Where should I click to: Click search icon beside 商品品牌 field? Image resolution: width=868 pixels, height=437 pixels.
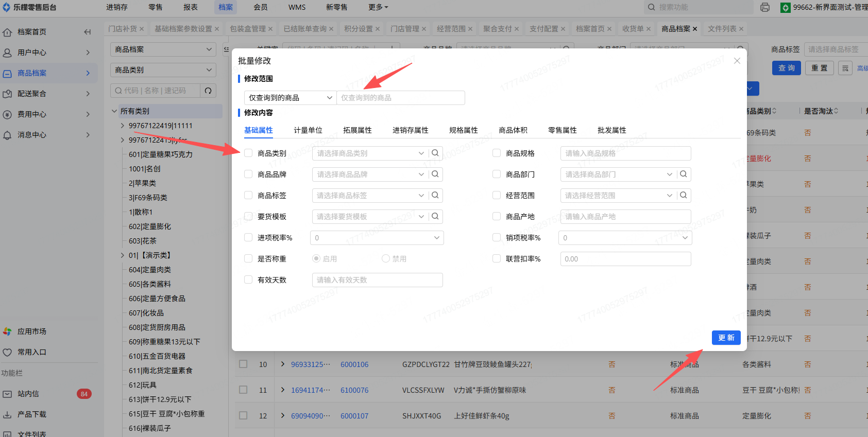[435, 174]
